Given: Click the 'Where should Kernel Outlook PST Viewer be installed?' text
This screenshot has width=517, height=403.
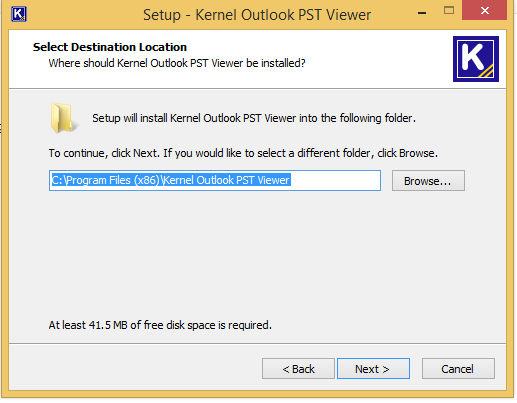Looking at the screenshot, I should (177, 63).
